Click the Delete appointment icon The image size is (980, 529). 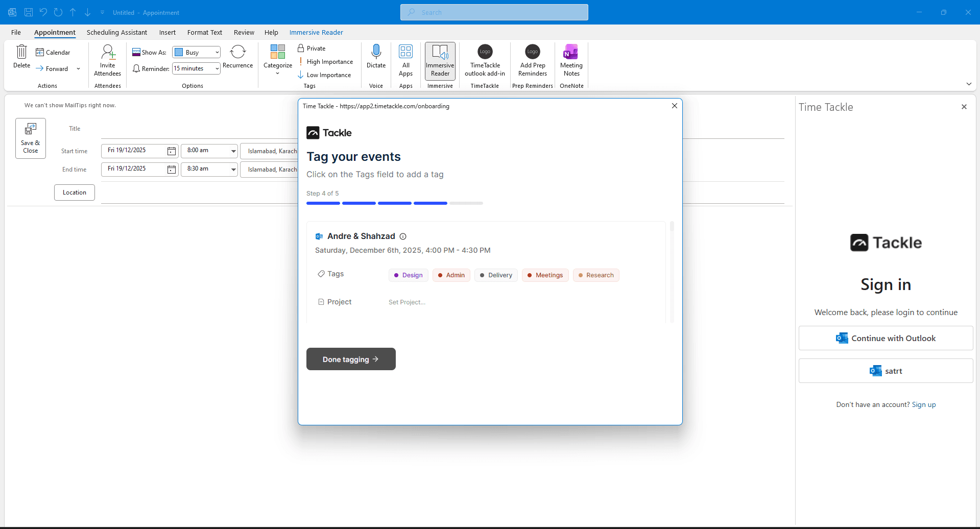pyautogui.click(x=21, y=57)
